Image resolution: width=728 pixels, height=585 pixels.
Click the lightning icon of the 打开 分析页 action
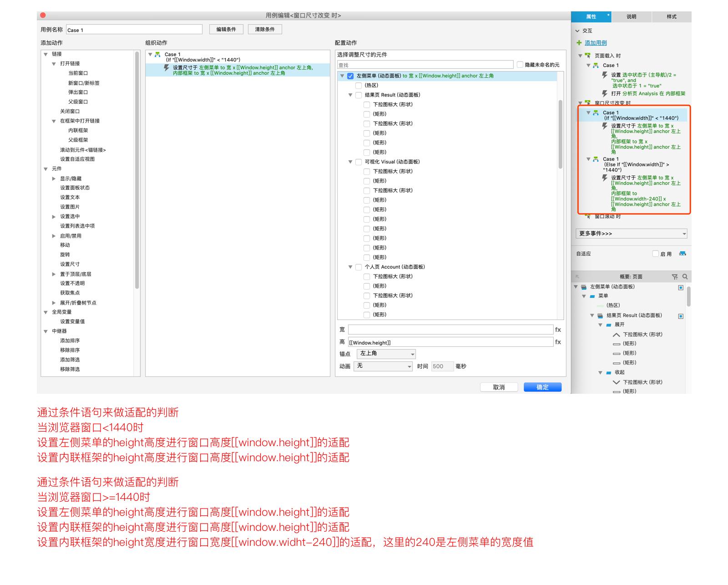click(x=605, y=93)
